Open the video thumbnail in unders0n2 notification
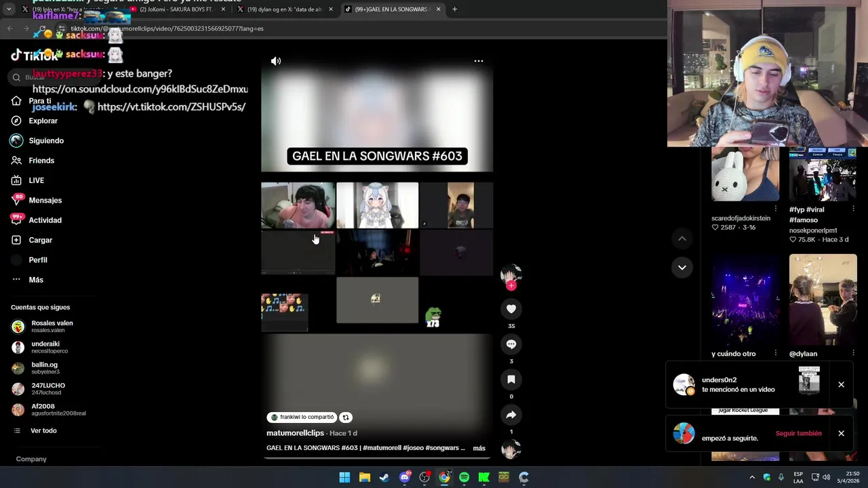 [809, 380]
